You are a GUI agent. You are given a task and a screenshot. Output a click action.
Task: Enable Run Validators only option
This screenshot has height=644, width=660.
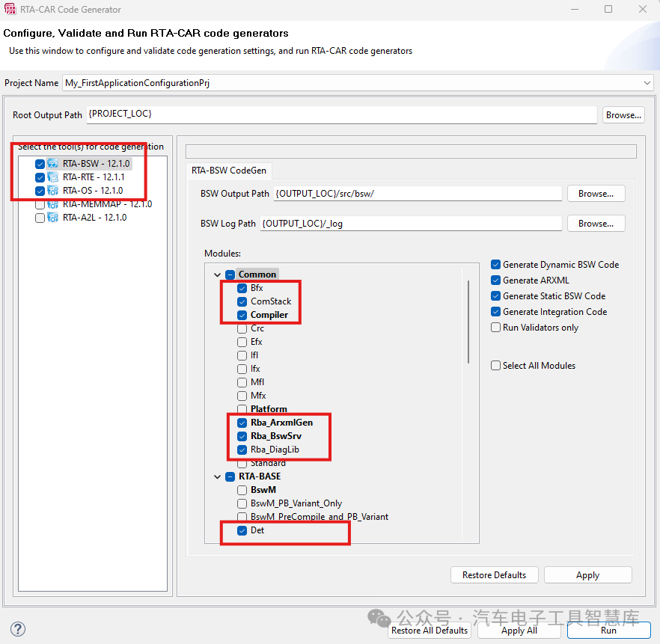tap(496, 328)
